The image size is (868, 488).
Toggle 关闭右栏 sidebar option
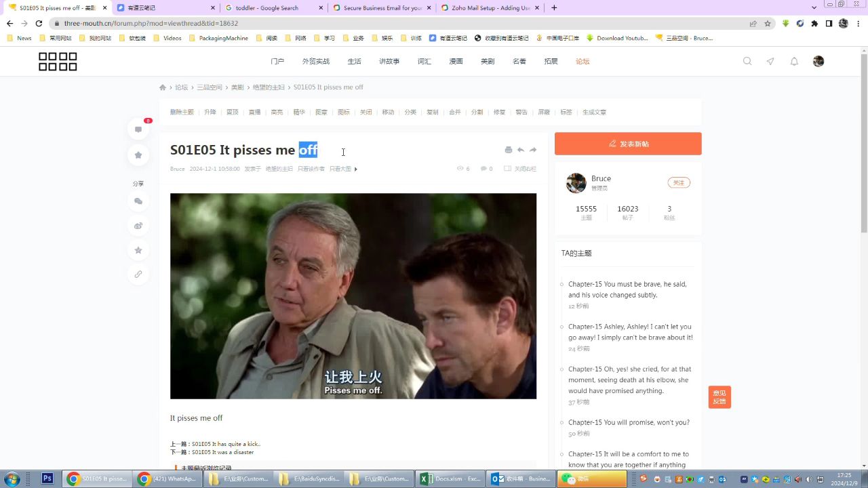tap(520, 169)
